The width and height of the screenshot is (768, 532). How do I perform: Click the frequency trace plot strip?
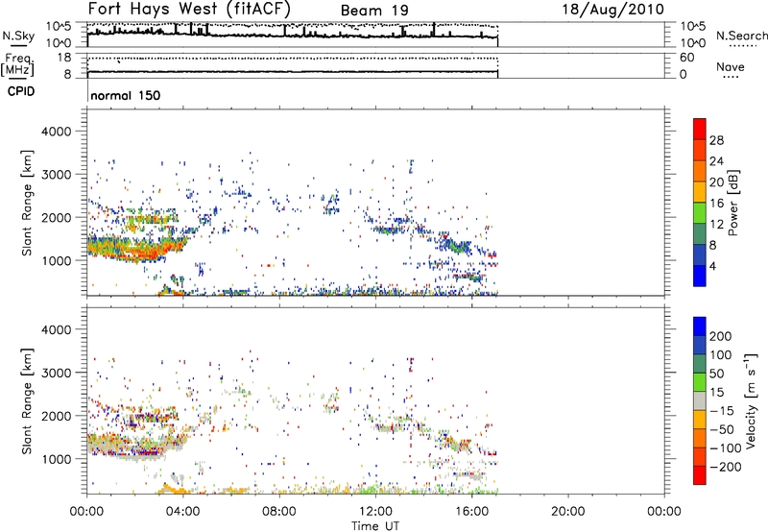click(x=375, y=65)
